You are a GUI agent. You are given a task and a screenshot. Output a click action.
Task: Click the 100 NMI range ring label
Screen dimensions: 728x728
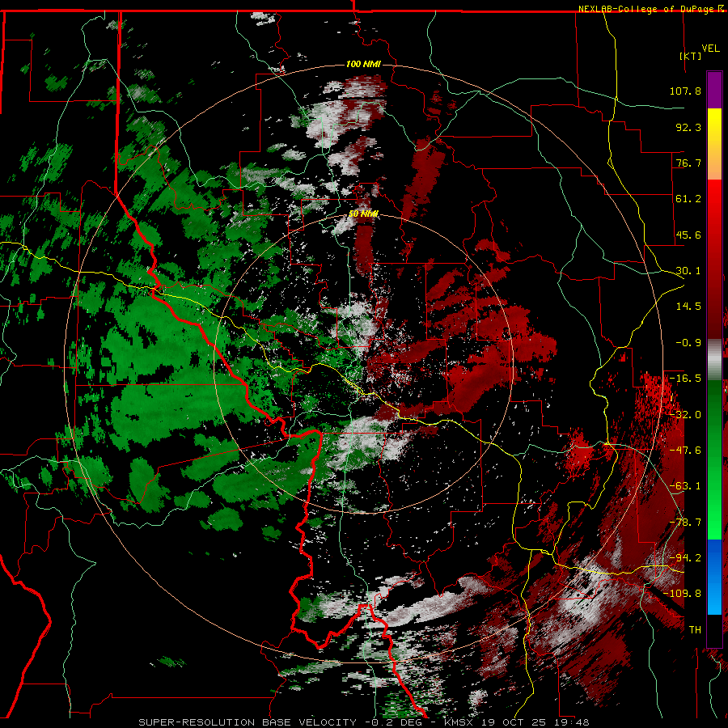pyautogui.click(x=363, y=64)
